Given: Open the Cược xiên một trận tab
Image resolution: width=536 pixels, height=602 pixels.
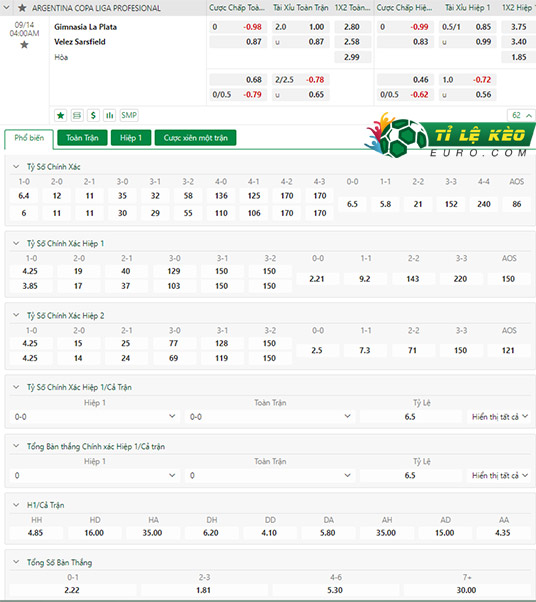Looking at the screenshot, I should coord(195,138).
